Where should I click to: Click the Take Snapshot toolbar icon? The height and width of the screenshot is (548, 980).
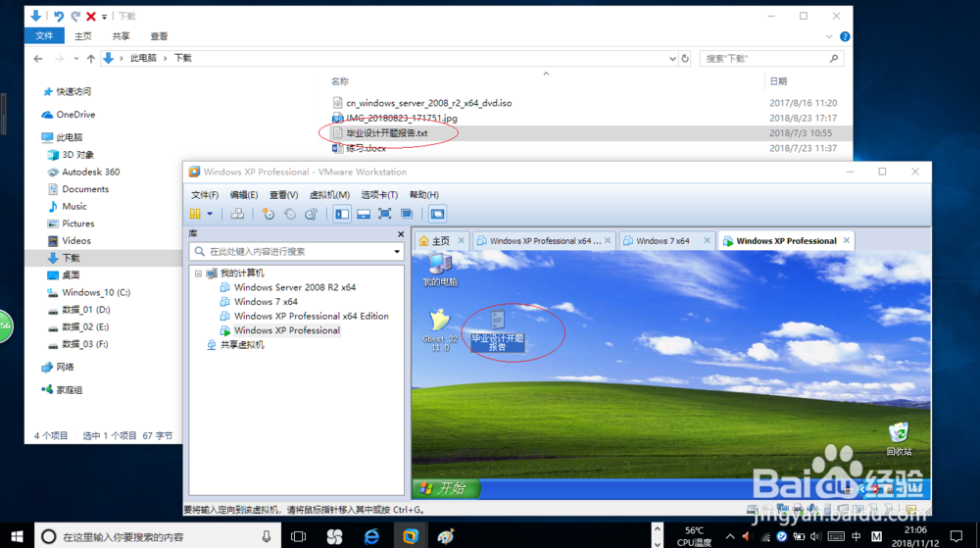coord(269,214)
